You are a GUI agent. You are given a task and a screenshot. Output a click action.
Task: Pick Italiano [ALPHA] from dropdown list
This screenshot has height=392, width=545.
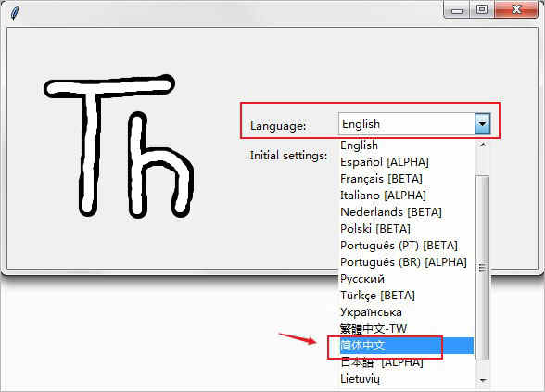click(407, 196)
